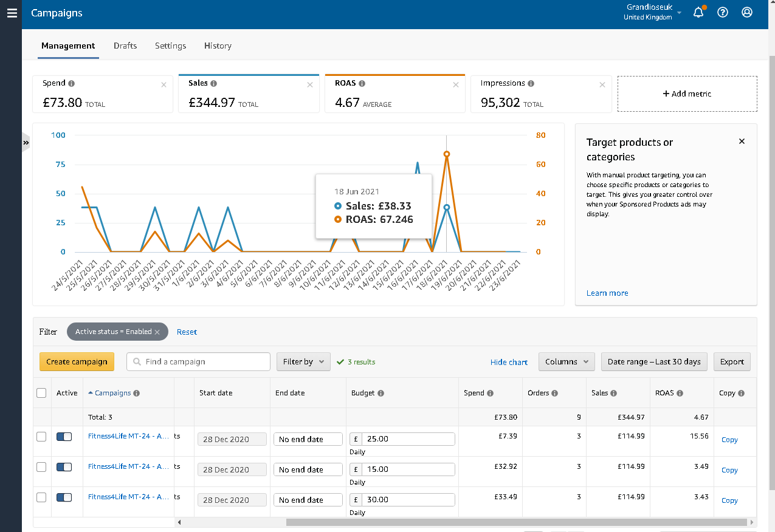Open the user account profile icon
775x532 pixels.
(x=747, y=12)
